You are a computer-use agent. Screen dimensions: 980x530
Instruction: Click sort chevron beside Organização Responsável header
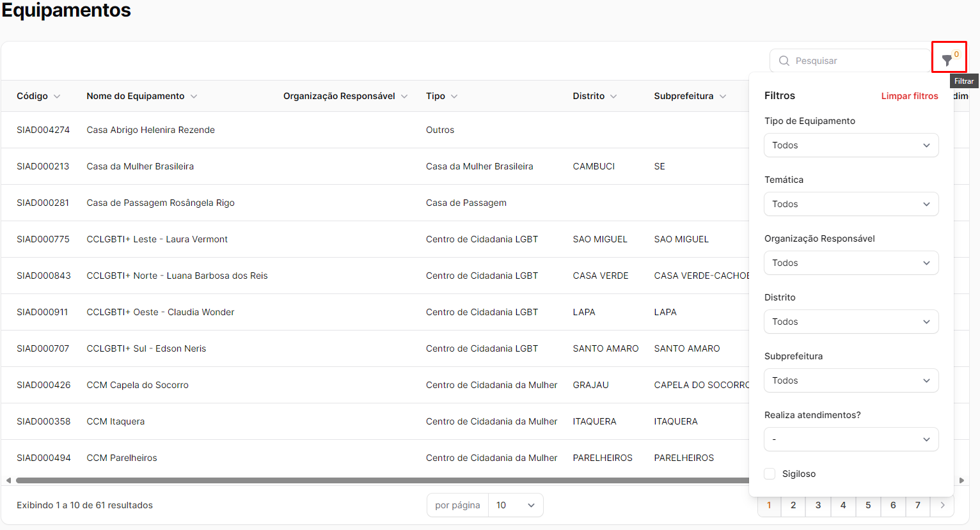(x=404, y=97)
